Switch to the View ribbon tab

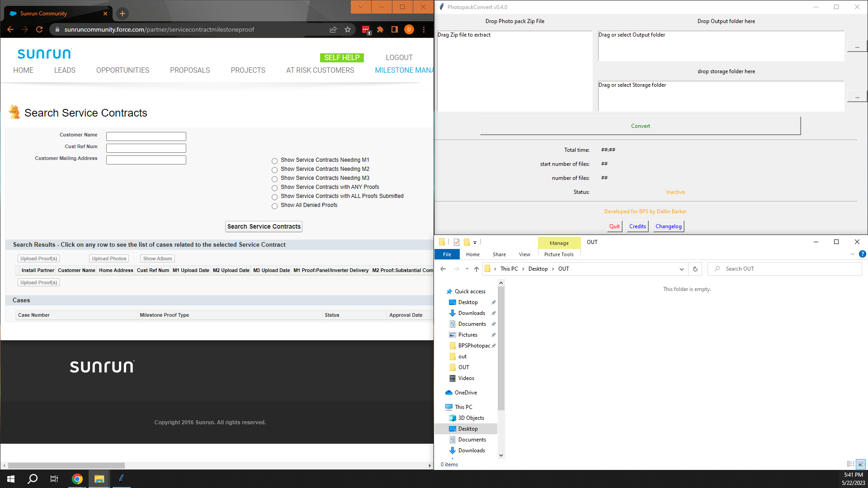tap(524, 254)
